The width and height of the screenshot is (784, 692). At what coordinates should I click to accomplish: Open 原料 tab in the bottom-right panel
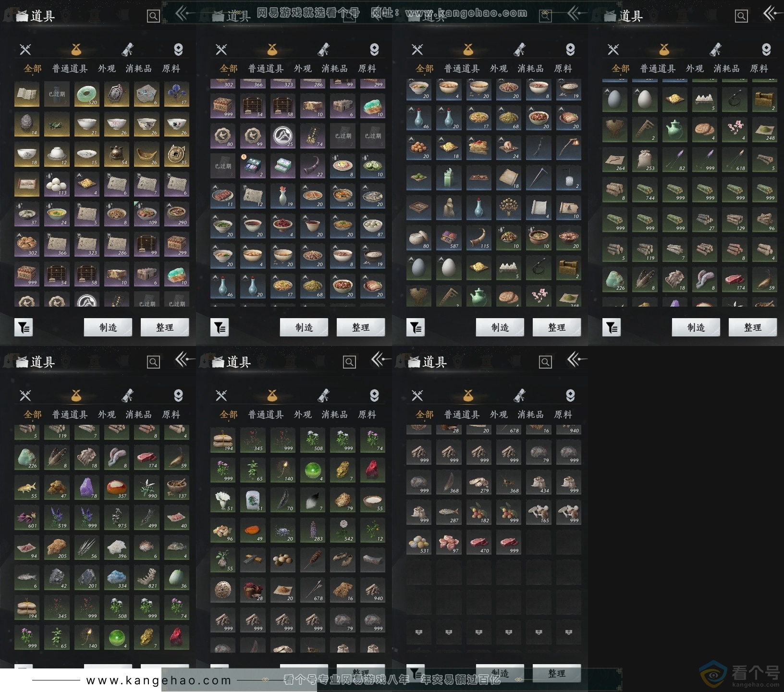coord(563,414)
